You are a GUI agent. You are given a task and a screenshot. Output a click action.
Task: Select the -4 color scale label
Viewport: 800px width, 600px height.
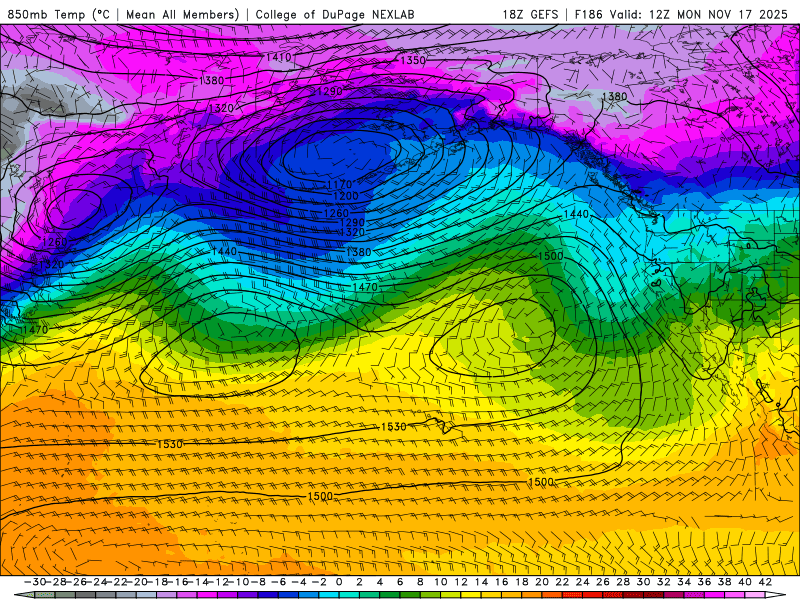point(299,582)
